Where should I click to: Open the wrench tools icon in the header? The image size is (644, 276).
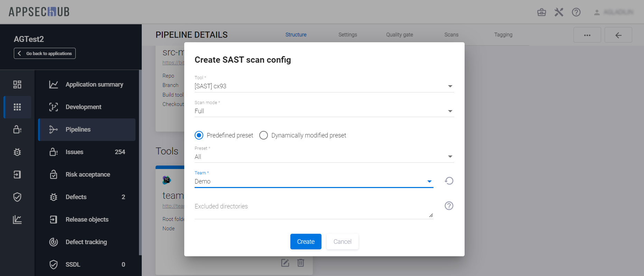pos(559,12)
